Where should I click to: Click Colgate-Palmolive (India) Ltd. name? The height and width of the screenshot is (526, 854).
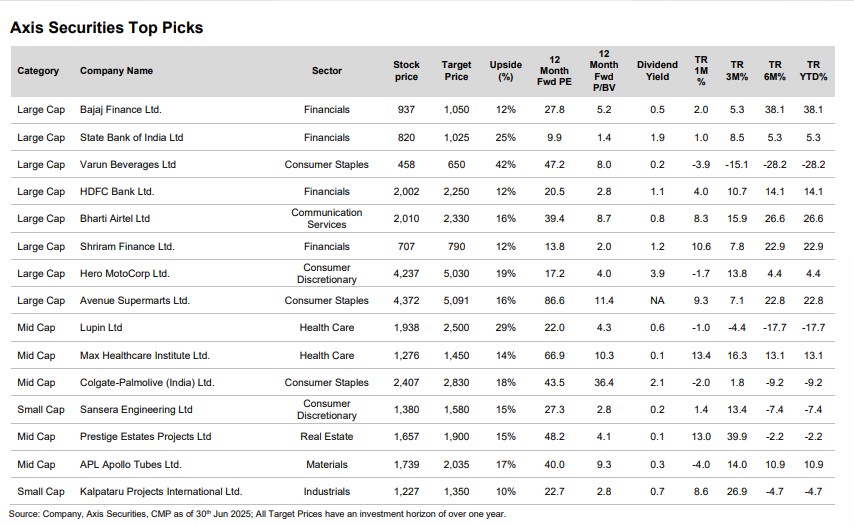click(147, 382)
